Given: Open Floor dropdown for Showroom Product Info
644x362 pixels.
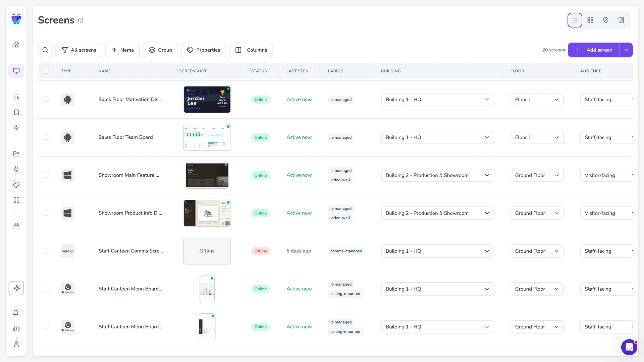Looking at the screenshot, I should click(x=537, y=213).
